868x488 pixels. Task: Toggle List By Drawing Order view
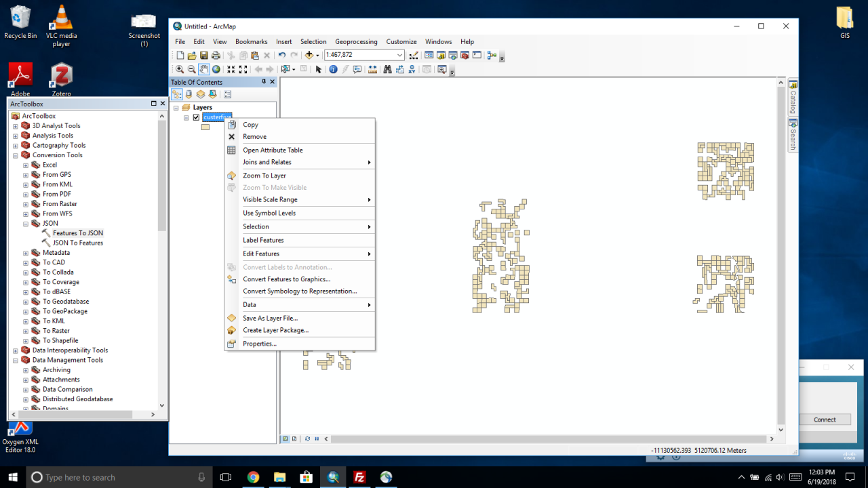coord(177,95)
